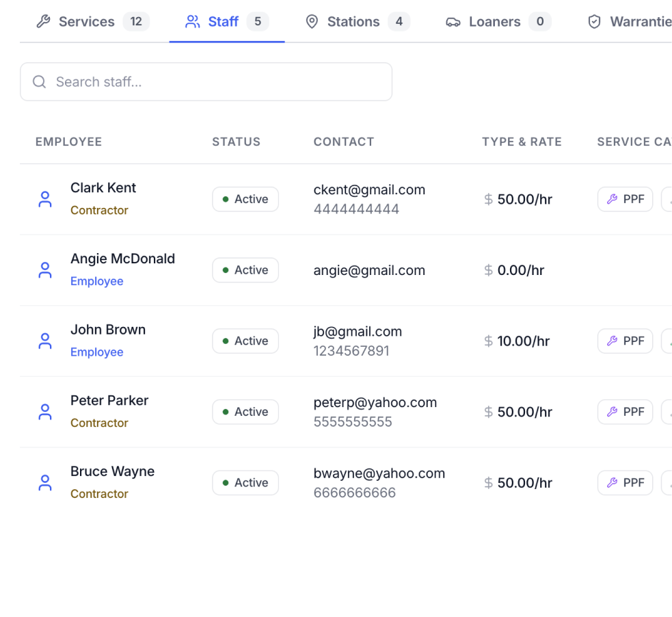
Task: Click Peter Parker's user avatar icon
Action: click(x=45, y=412)
